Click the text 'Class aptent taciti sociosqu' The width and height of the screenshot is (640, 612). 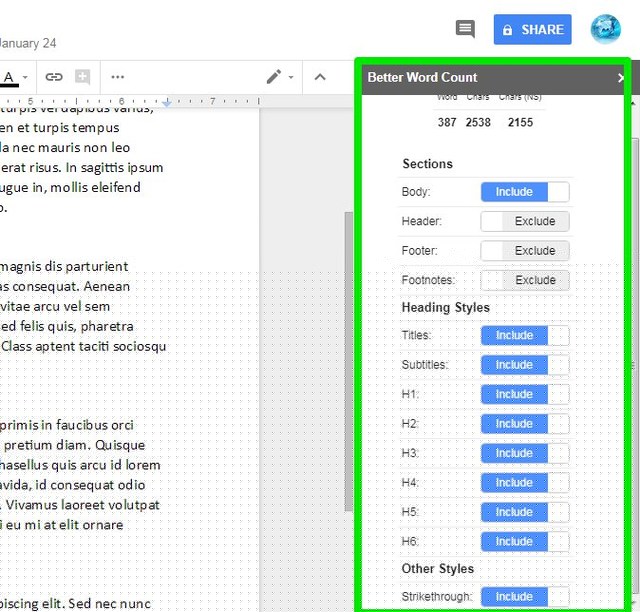tap(84, 347)
